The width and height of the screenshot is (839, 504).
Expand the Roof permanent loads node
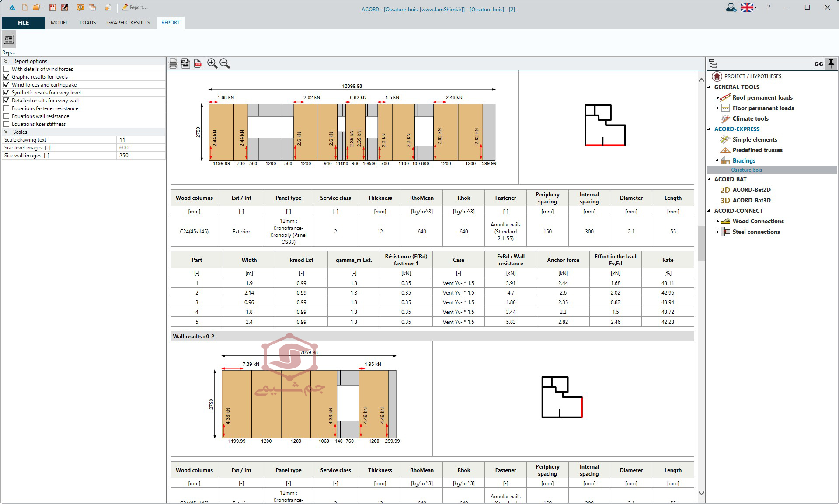click(717, 97)
